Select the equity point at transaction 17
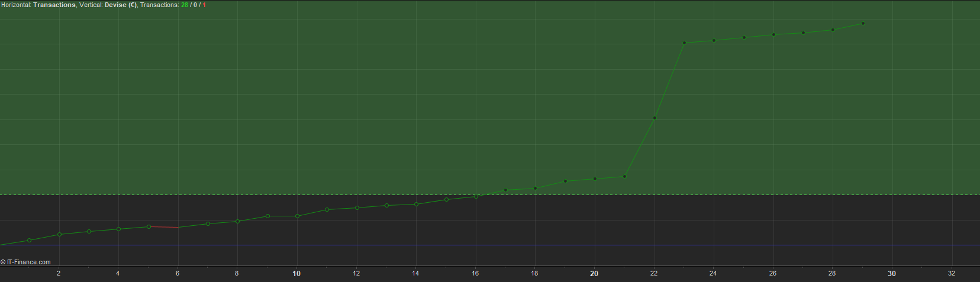Image resolution: width=980 pixels, height=282 pixels. tap(506, 190)
